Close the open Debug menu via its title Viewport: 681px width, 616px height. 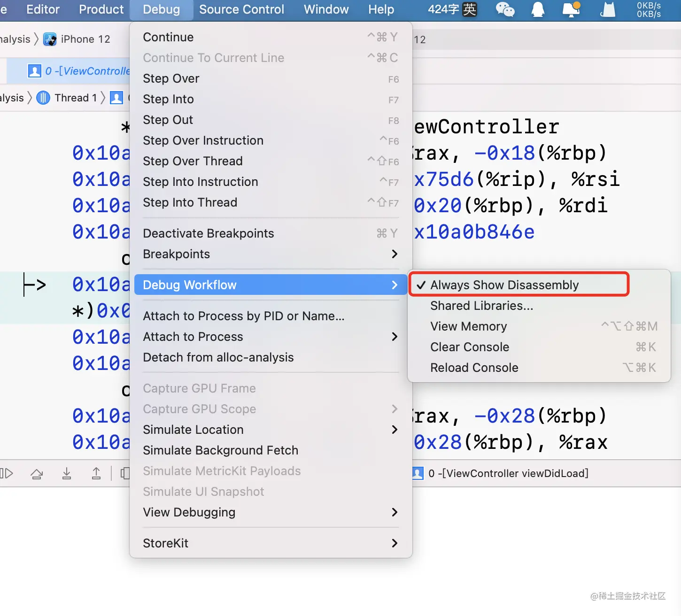(161, 9)
